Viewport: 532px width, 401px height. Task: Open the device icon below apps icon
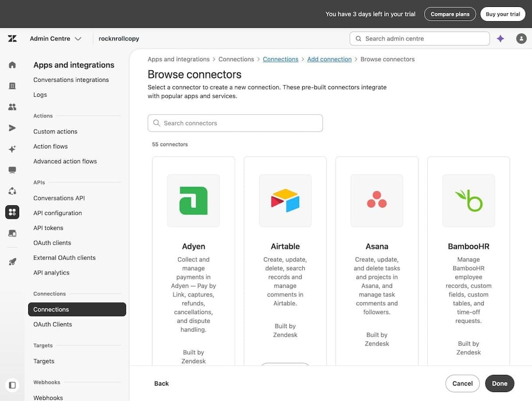click(x=12, y=233)
